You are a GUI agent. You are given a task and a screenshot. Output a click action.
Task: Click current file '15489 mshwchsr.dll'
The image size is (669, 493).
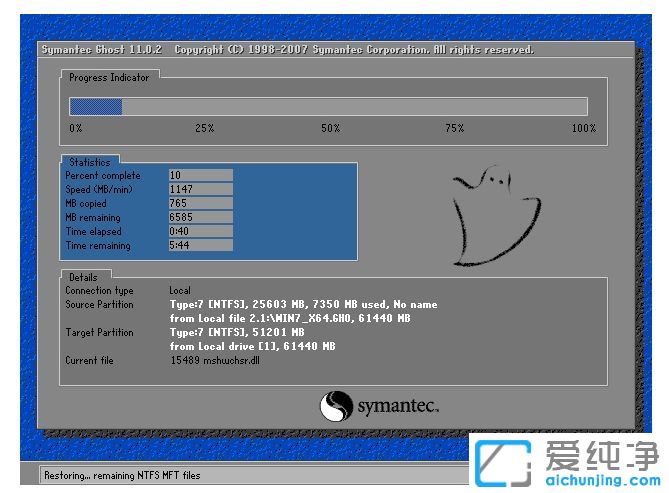pos(215,360)
